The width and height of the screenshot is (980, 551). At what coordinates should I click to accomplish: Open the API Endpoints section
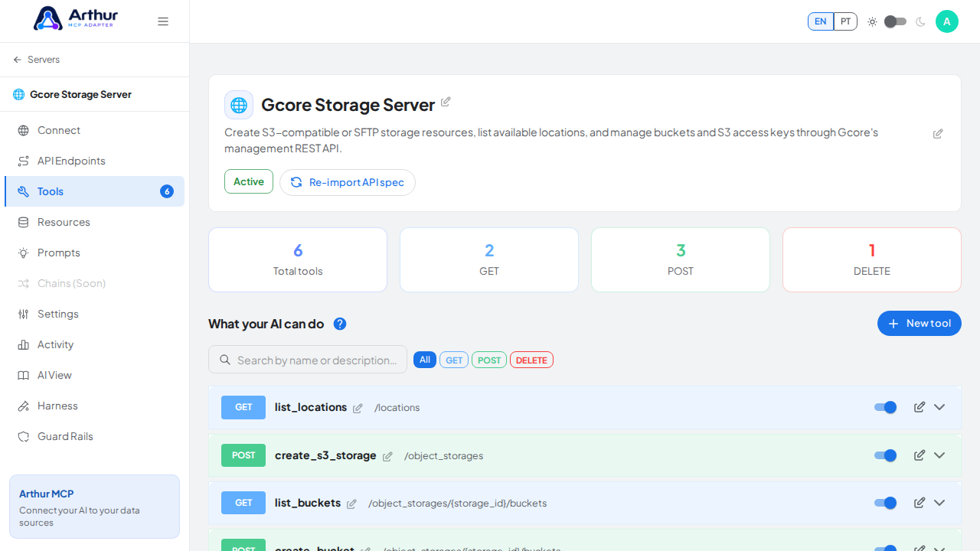click(x=94, y=161)
